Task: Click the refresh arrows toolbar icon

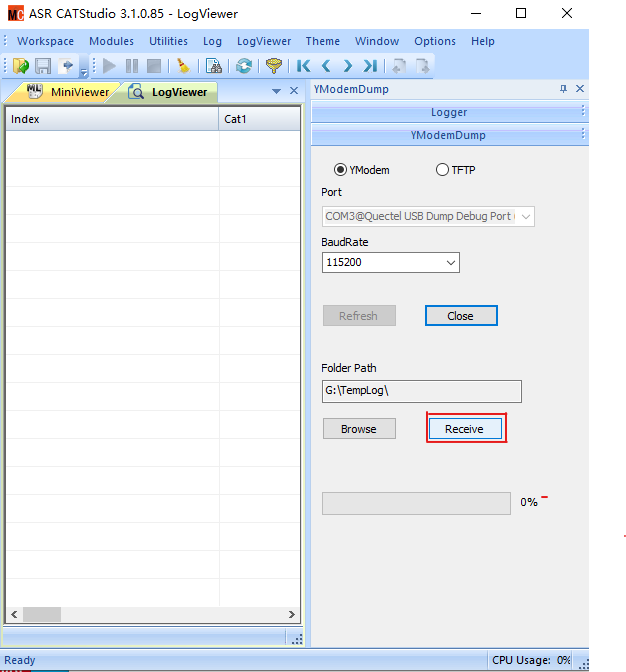Action: click(x=243, y=66)
